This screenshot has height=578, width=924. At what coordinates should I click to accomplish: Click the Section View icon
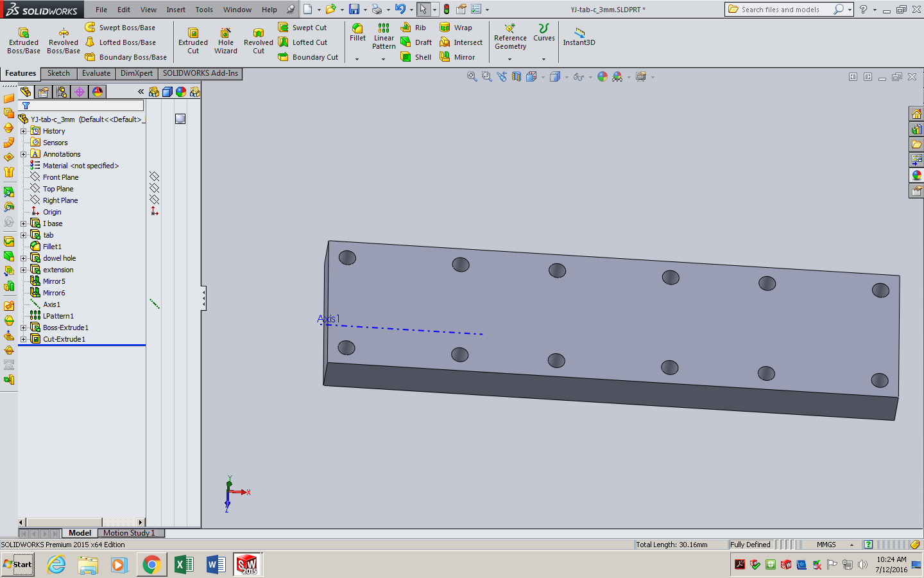pyautogui.click(x=517, y=76)
